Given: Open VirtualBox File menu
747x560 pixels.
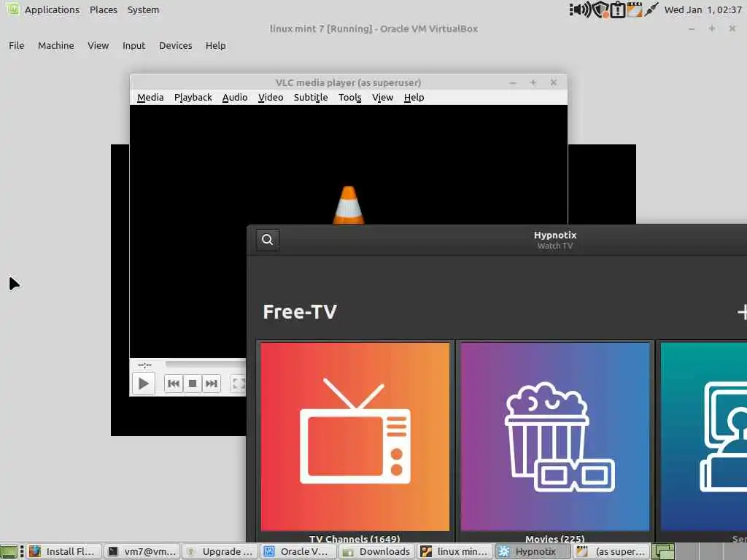Looking at the screenshot, I should coord(17,45).
